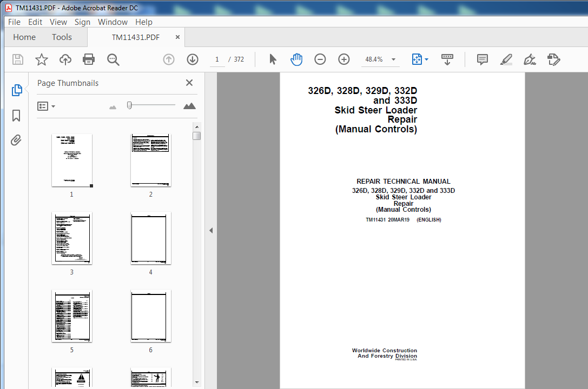Open the File menu
Screen dimensions: 588x389
pos(14,22)
